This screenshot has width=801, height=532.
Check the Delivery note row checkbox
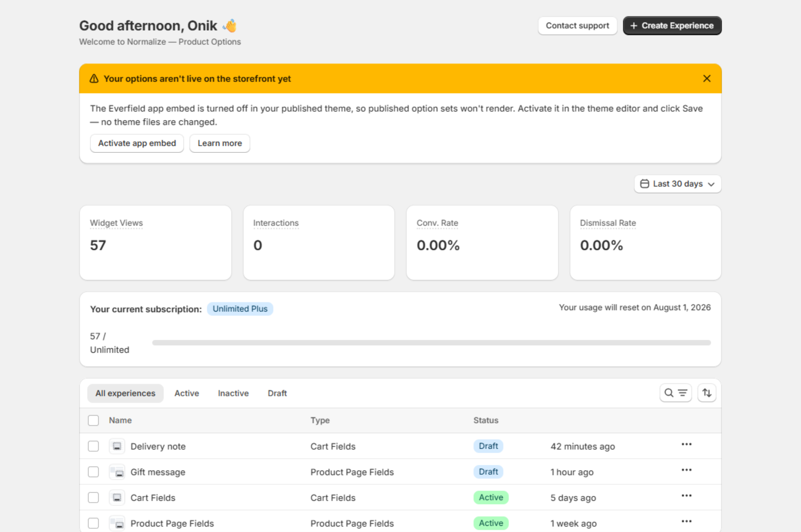[93, 446]
